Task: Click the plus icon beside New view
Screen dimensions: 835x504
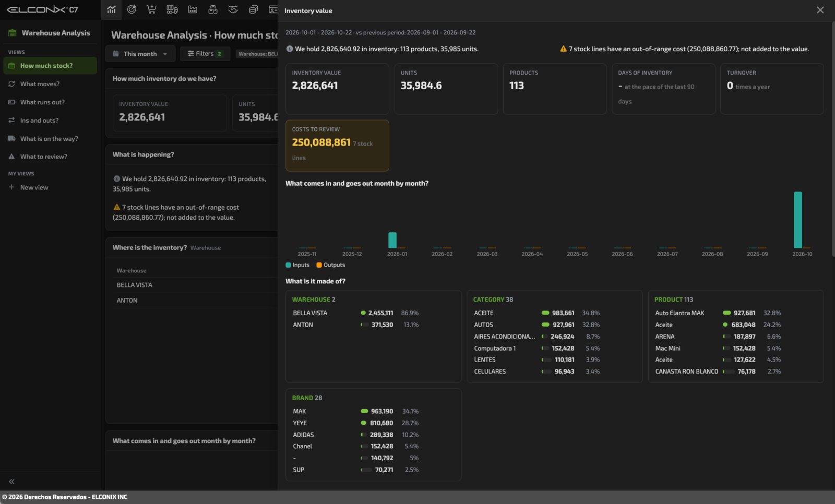Action: click(11, 187)
